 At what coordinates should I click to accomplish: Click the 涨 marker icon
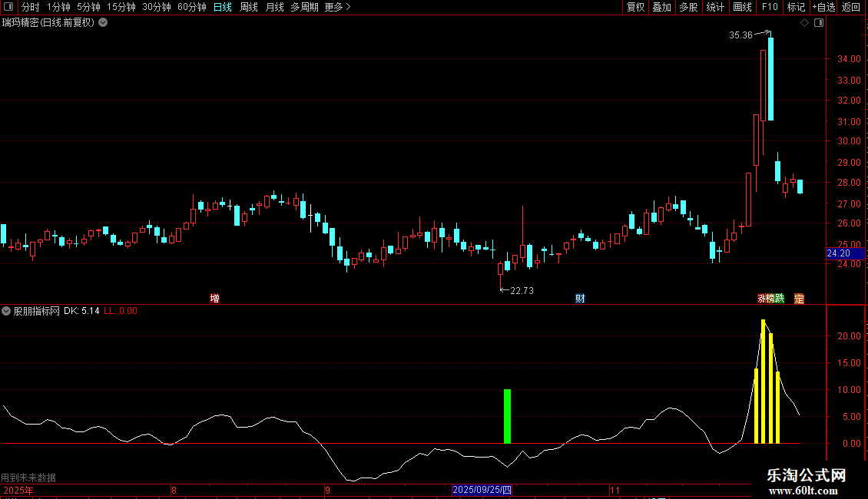(762, 298)
